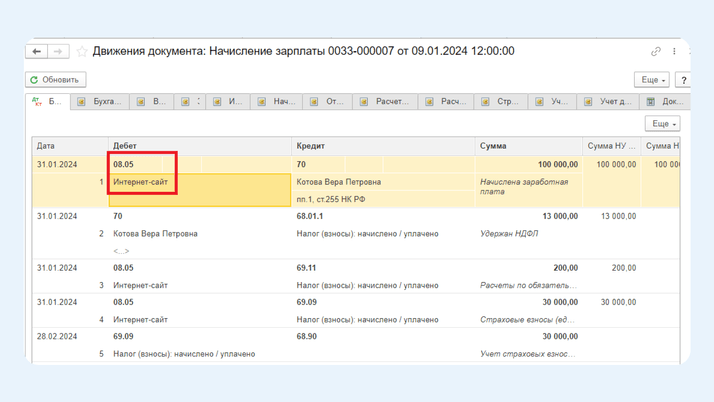Add document to favorites with star
This screenshot has width=714, height=402.
[82, 52]
